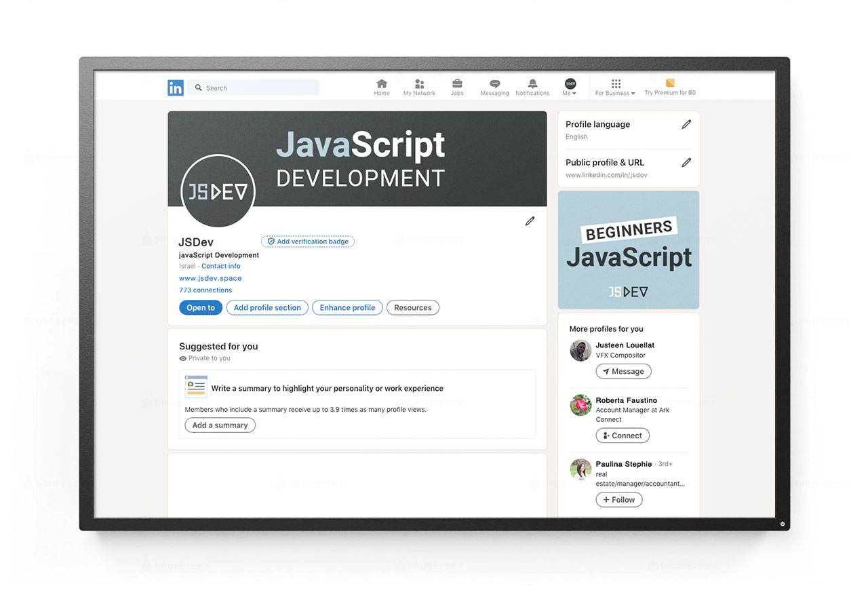Click Add verification badge
The image size is (868, 597).
pos(308,242)
